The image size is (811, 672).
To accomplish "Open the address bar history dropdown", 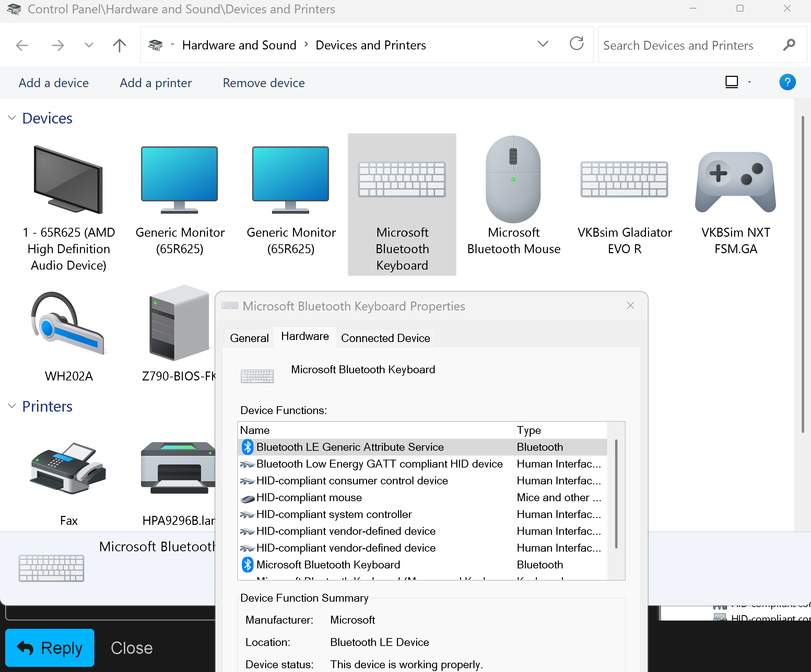I will point(543,44).
